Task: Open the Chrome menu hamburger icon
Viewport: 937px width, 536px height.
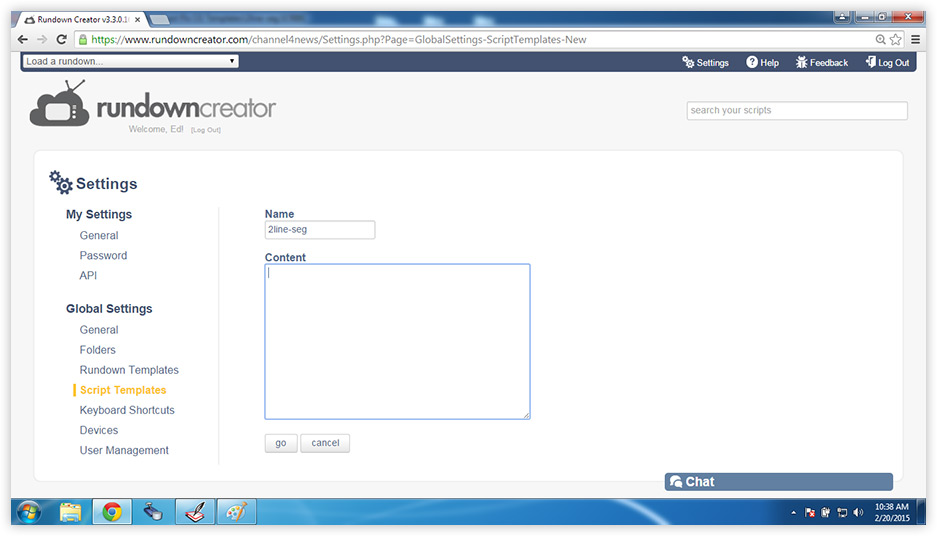Action: [915, 39]
